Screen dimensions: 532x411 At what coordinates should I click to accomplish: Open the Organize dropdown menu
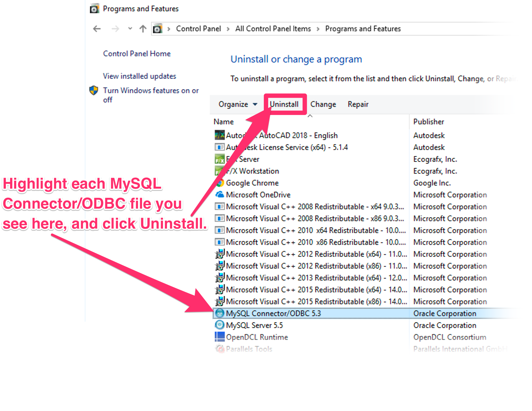[238, 104]
